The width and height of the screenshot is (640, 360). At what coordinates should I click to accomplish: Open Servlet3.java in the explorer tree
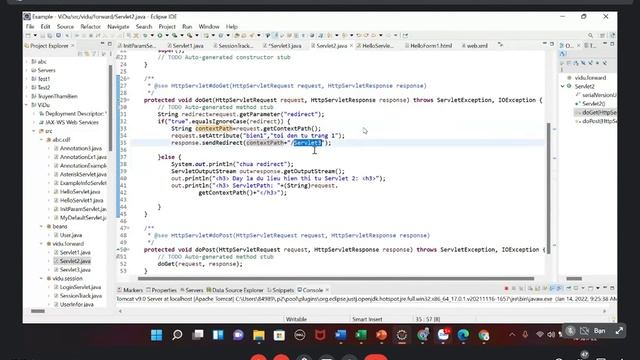75,270
